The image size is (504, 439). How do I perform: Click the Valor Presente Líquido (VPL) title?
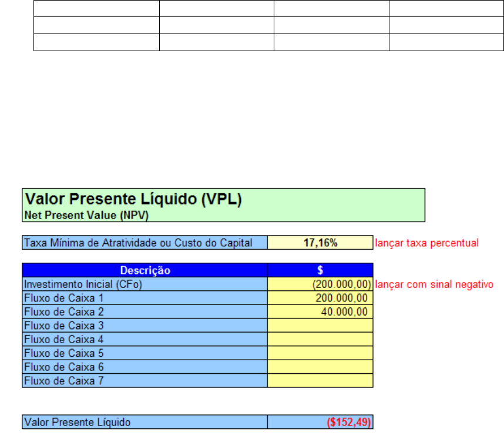(x=133, y=199)
